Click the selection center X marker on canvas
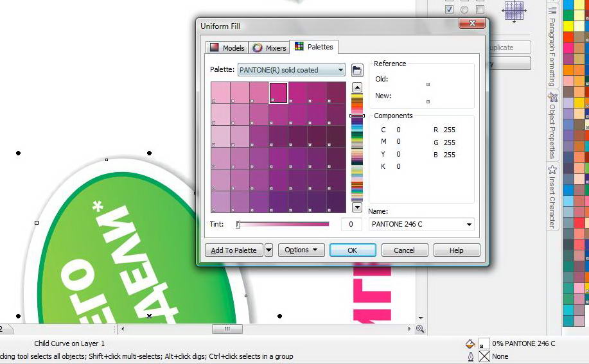Viewport: 589px width, 364px height. (149, 316)
